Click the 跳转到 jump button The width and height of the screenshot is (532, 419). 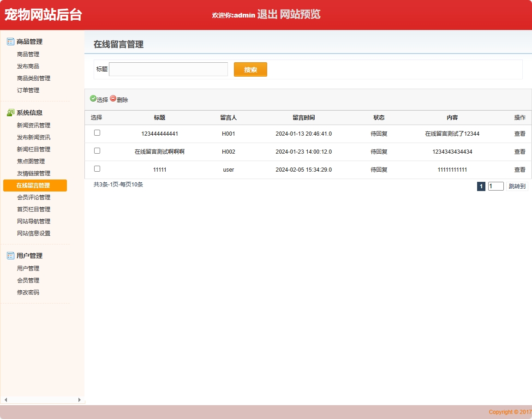[517, 186]
